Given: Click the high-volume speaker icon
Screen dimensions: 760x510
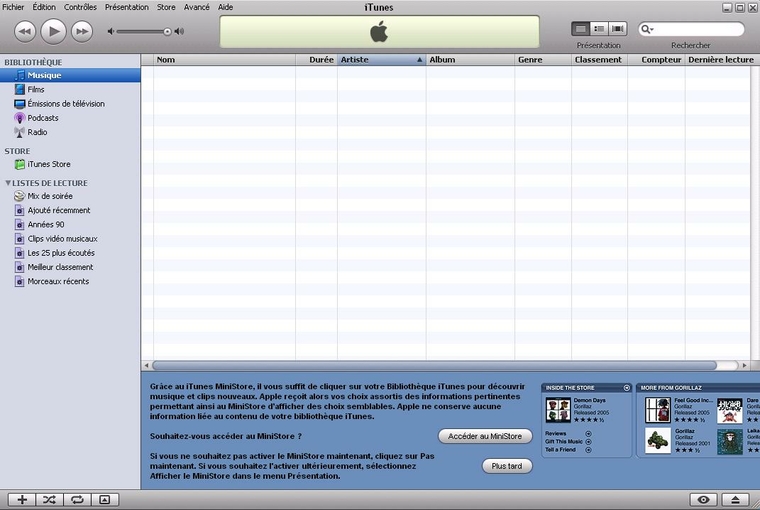Looking at the screenshot, I should coord(179,32).
